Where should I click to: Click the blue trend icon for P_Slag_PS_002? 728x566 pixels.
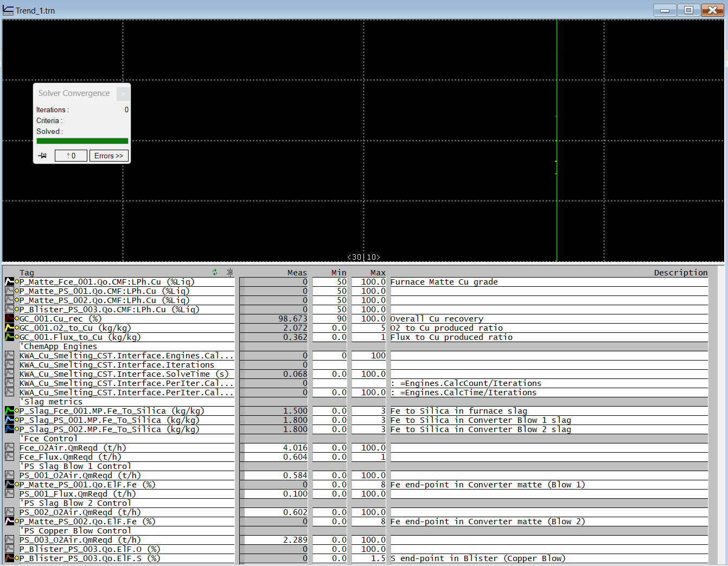[9, 429]
